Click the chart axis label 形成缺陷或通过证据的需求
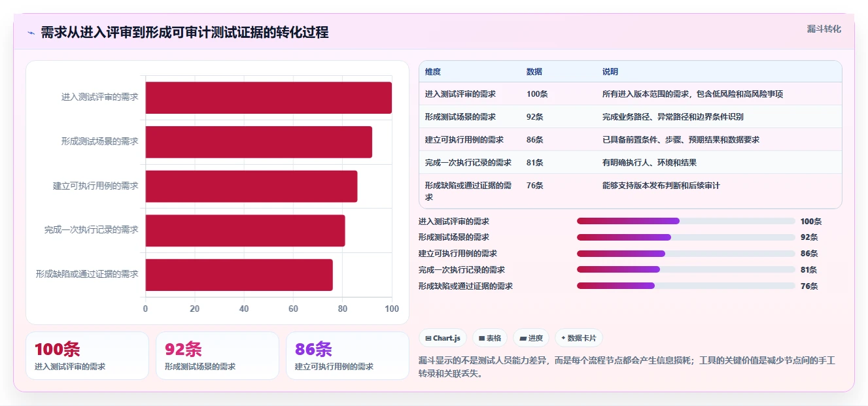 coord(87,275)
